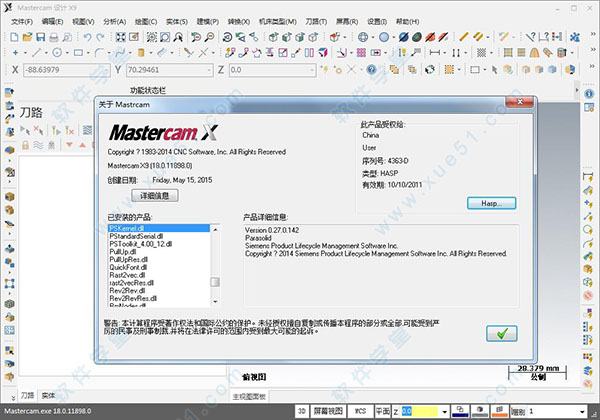Click the 屏幕视图 status bar button
The image size is (600, 420).
(x=328, y=412)
